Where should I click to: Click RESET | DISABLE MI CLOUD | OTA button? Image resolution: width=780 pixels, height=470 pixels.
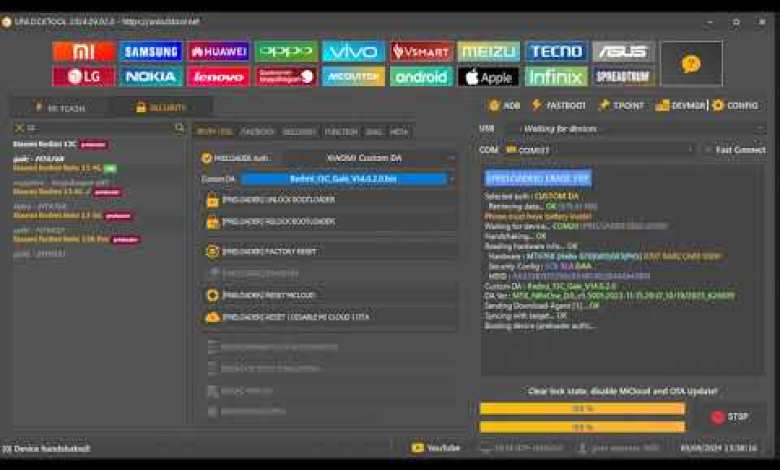[329, 317]
